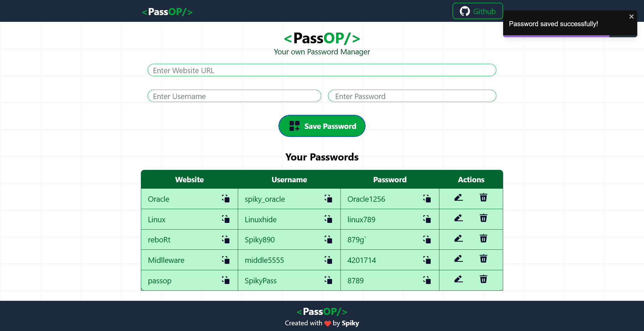
Task: Edit the reboRt entry
Action: 459,239
